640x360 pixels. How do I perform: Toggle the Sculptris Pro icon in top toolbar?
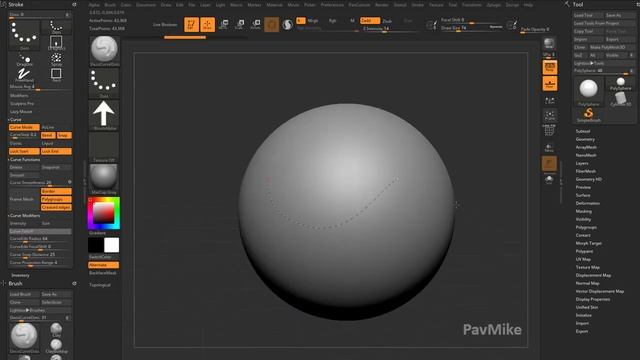[287, 24]
